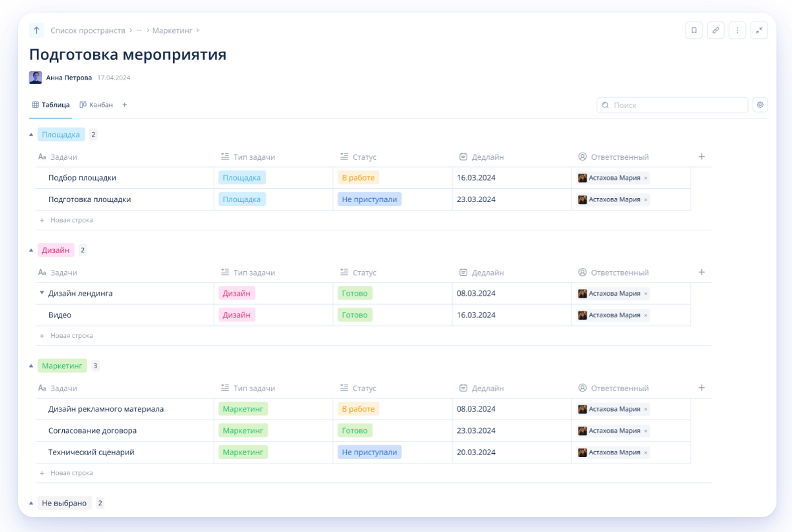Screen dimensions: 792x532
Task: Switch to the Таблица view tab
Action: point(51,105)
